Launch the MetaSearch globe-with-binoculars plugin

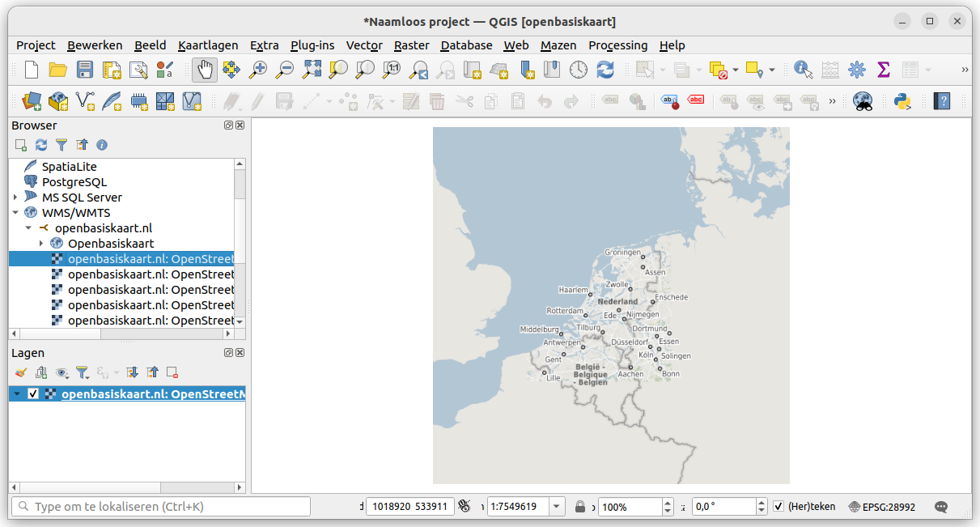point(863,101)
